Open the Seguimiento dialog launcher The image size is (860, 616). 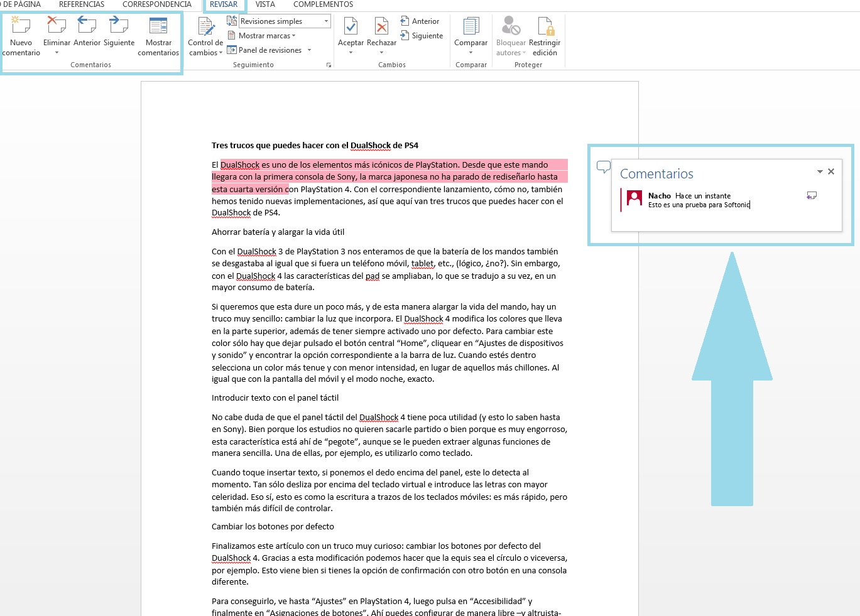click(329, 65)
